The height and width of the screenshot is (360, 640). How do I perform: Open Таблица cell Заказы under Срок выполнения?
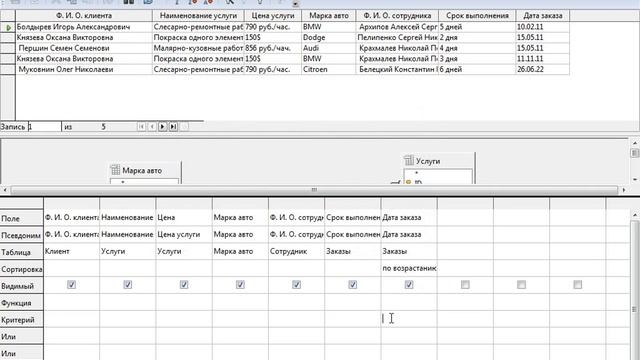click(x=353, y=251)
